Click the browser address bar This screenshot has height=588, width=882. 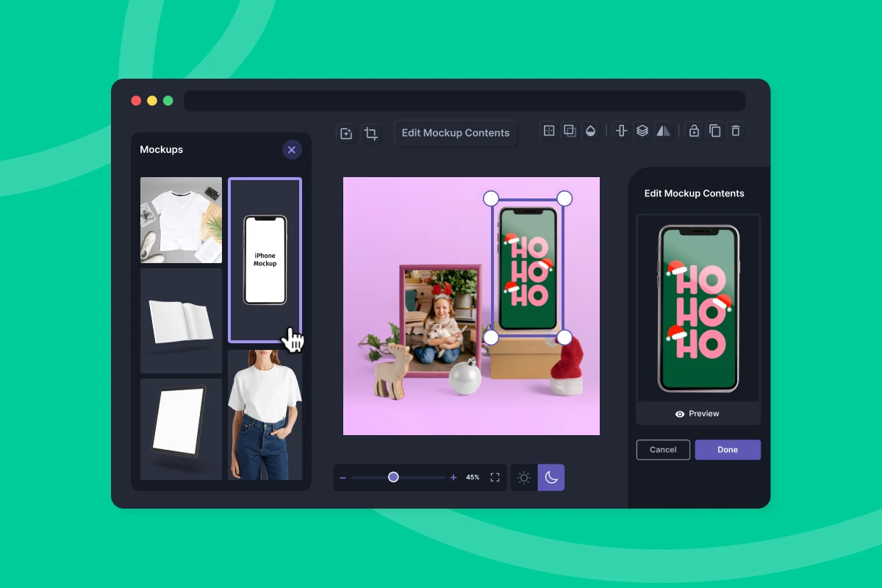coord(465,101)
